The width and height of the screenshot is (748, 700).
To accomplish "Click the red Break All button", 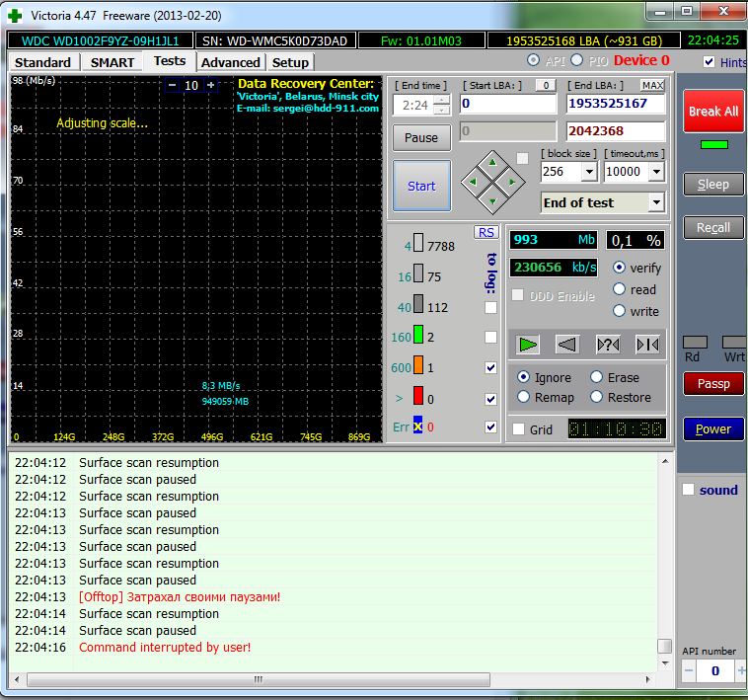I will pyautogui.click(x=712, y=112).
